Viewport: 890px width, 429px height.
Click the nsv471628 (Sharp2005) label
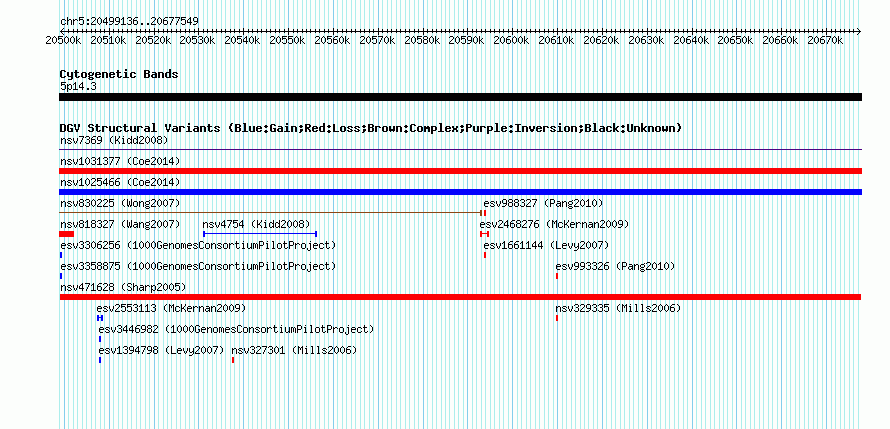pyautogui.click(x=123, y=287)
